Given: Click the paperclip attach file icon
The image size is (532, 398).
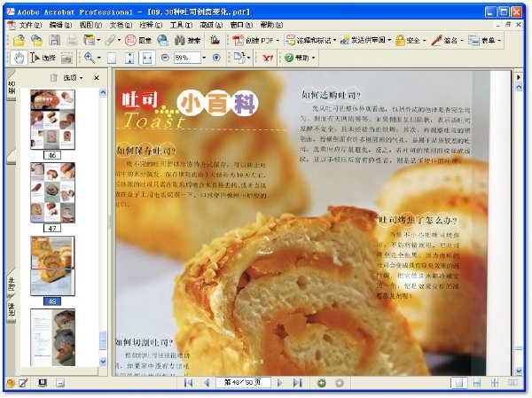Looking at the screenshot, I should pyautogui.click(x=110, y=41).
